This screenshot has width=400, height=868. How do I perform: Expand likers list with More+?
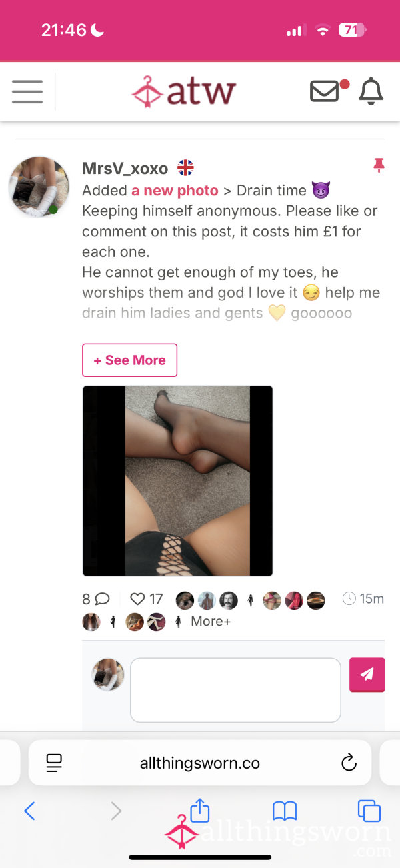coord(211,621)
